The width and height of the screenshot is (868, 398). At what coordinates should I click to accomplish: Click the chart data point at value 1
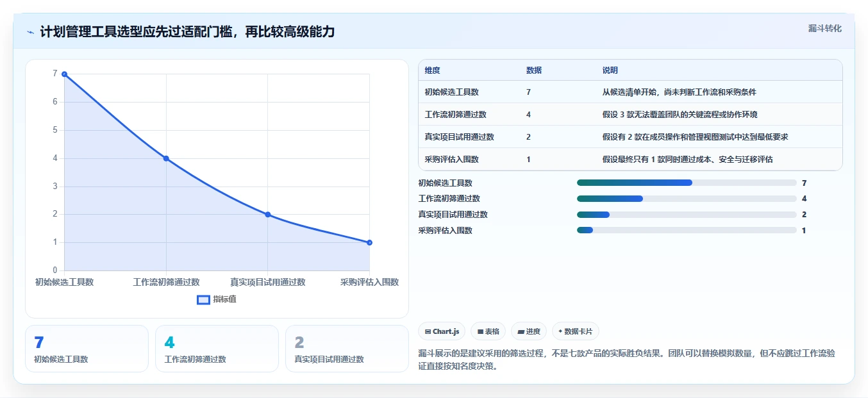[370, 242]
